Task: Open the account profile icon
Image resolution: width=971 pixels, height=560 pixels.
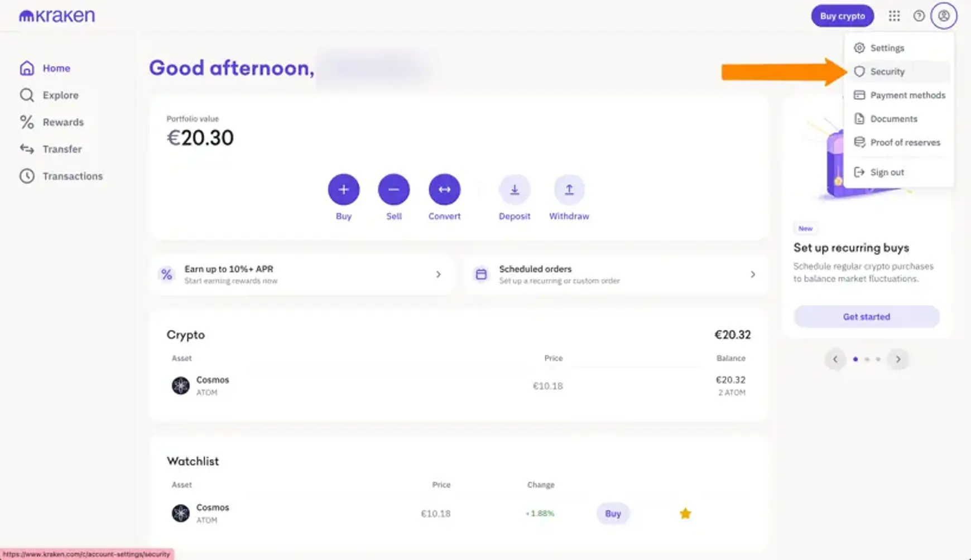Action: coord(944,16)
